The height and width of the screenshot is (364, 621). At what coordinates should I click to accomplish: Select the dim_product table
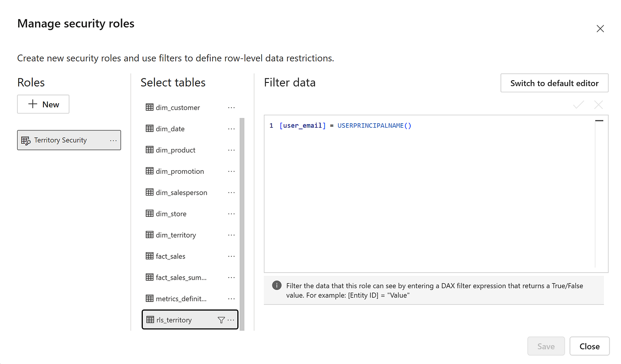tap(176, 150)
